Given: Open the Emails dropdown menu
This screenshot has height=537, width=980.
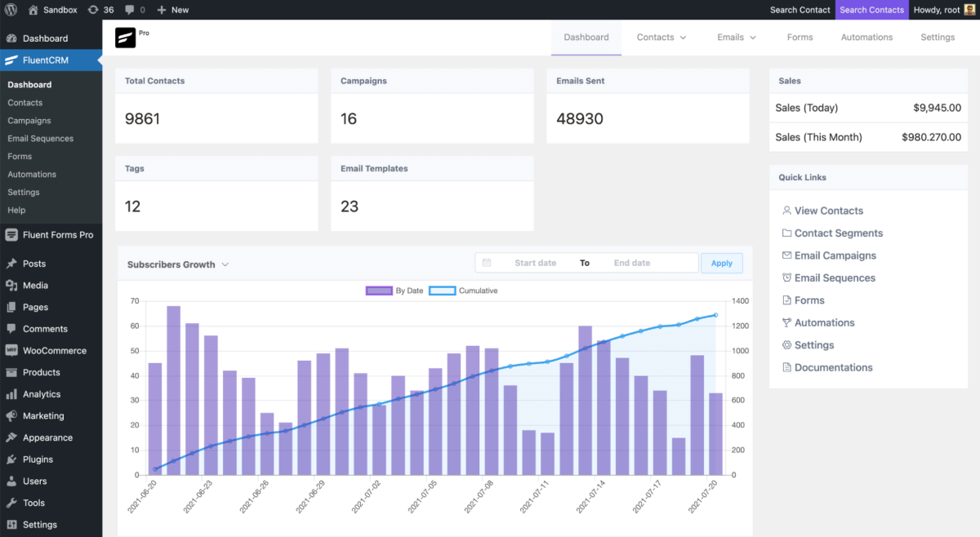Looking at the screenshot, I should pos(736,37).
